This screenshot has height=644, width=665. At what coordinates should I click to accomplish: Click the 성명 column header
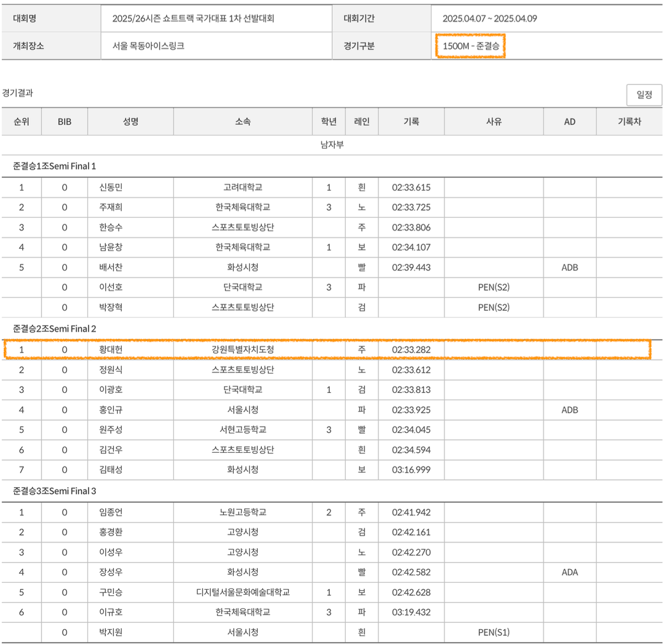(x=130, y=121)
